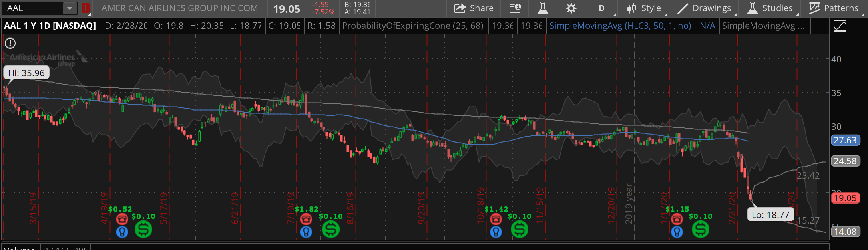Open the Style menu
868x250 pixels.
point(644,8)
